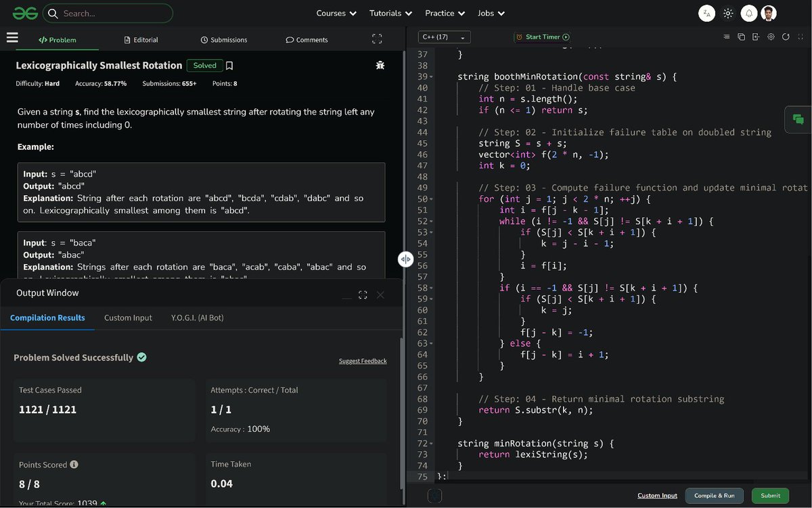Collapse the minRotation fold at line 72
The width and height of the screenshot is (812, 508).
coord(431,444)
